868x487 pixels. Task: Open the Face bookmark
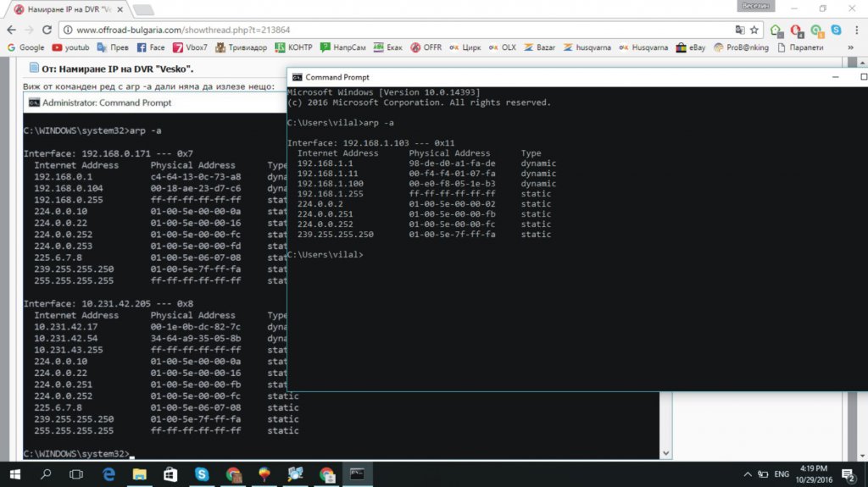tap(151, 47)
